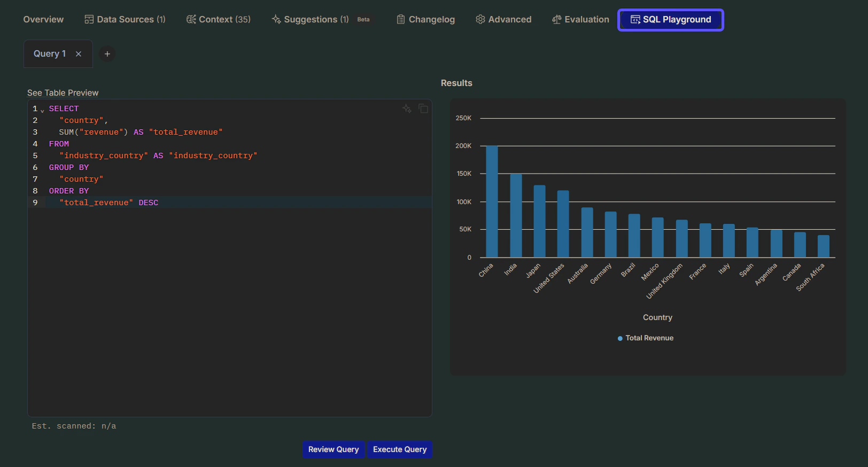Add a new query tab
Screen dimensions: 868x467
coord(107,54)
